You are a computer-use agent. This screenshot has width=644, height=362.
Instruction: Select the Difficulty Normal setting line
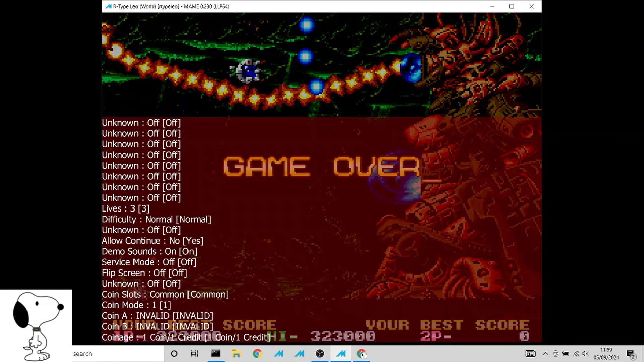(156, 219)
